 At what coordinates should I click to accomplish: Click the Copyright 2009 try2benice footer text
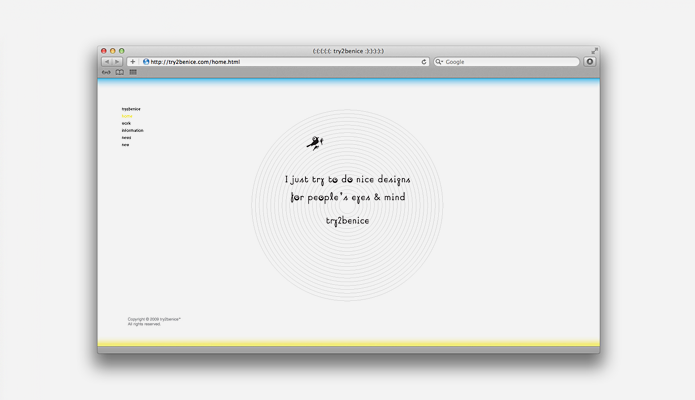pos(154,319)
